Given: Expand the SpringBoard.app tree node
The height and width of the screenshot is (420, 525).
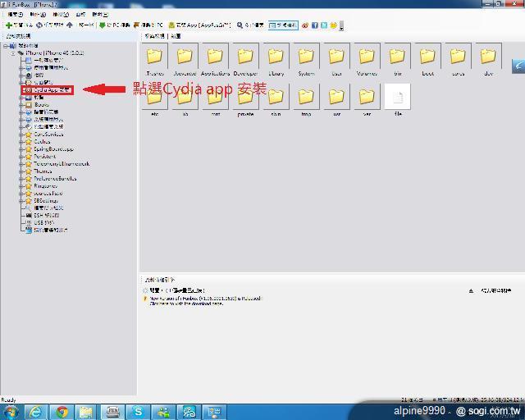Looking at the screenshot, I should pos(21,149).
